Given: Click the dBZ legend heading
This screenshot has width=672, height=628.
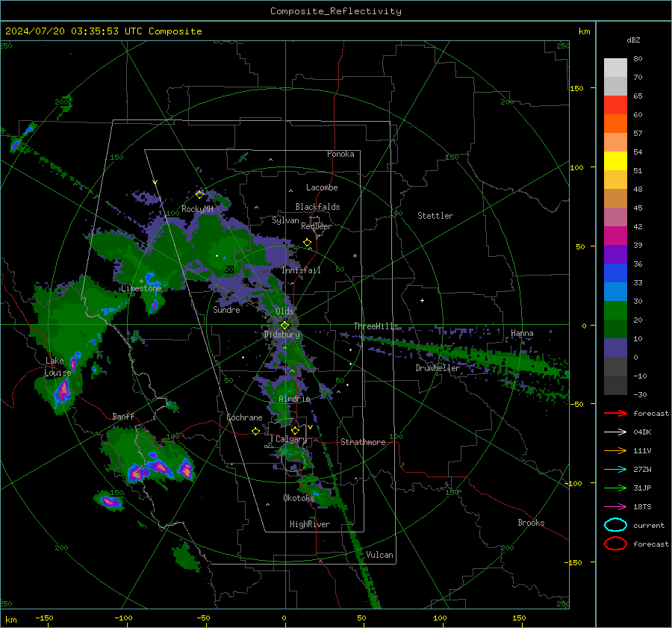Looking at the screenshot, I should 633,40.
